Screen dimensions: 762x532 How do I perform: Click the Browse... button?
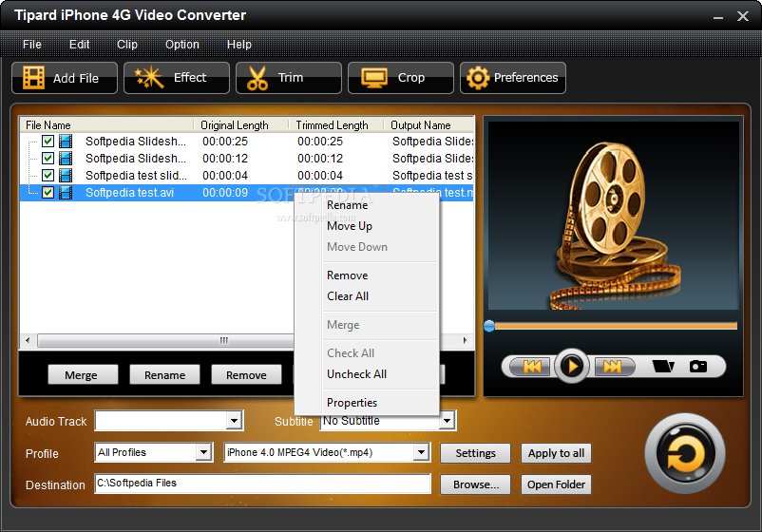coord(475,484)
